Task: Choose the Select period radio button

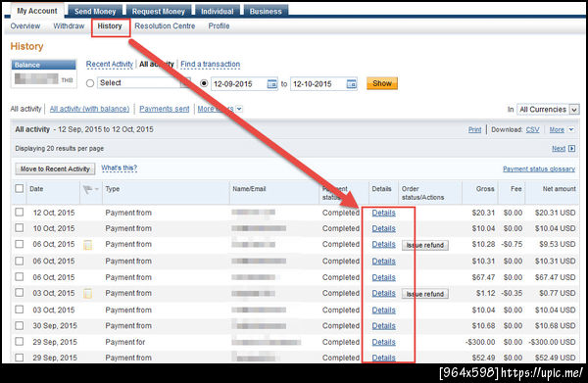Action: (x=90, y=83)
